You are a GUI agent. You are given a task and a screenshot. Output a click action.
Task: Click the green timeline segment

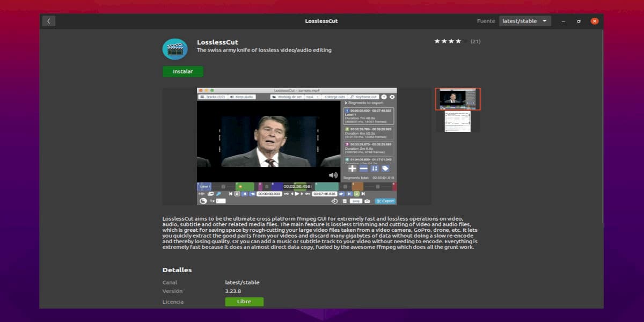245,187
